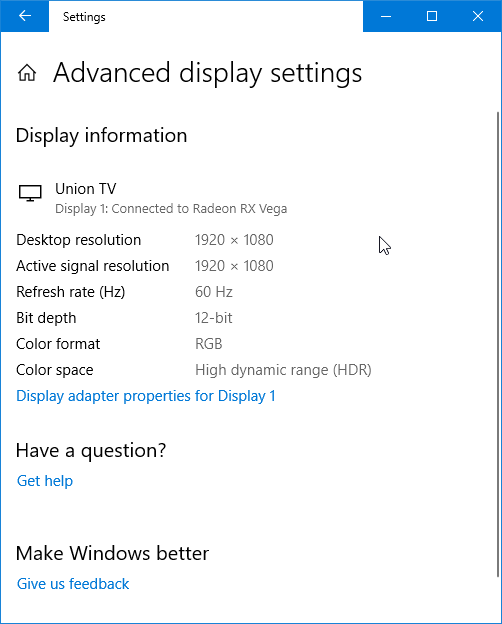Open the Get help link
This screenshot has width=502, height=624.
click(x=45, y=481)
